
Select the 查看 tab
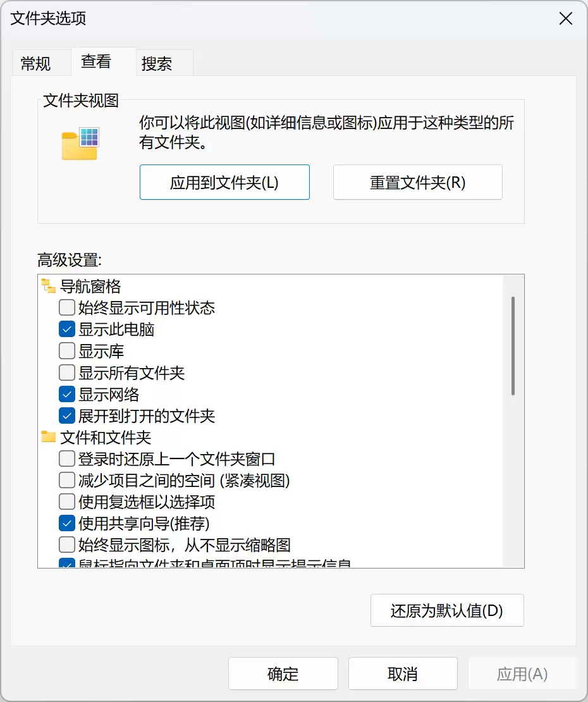click(x=95, y=62)
